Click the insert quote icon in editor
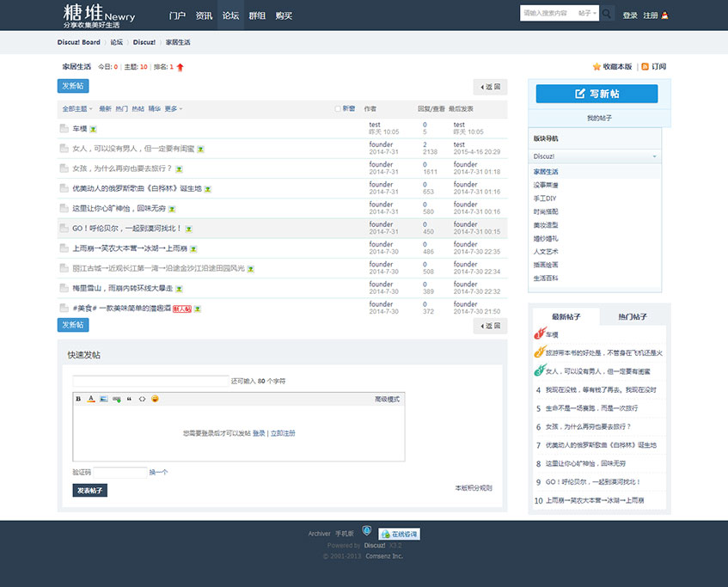 point(130,399)
